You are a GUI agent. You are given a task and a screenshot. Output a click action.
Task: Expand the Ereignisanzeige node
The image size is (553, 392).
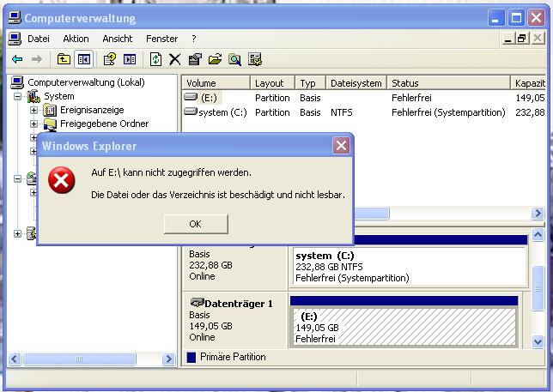33,111
